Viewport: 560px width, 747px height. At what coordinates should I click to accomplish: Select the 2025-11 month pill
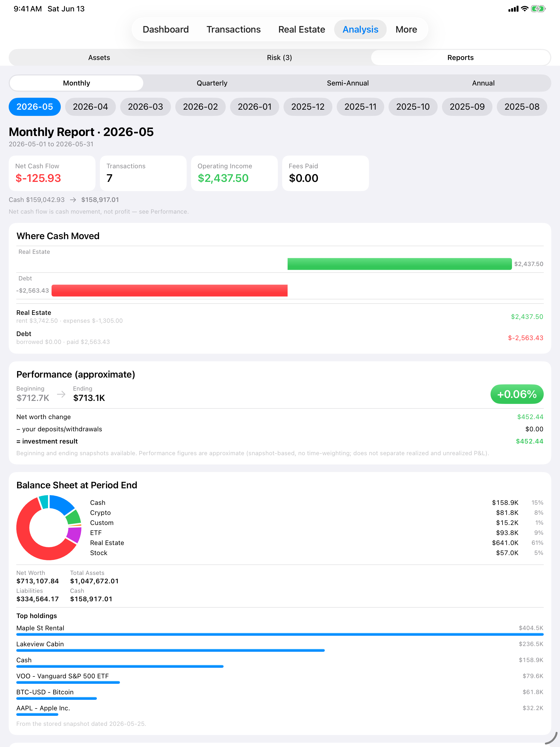tap(360, 107)
